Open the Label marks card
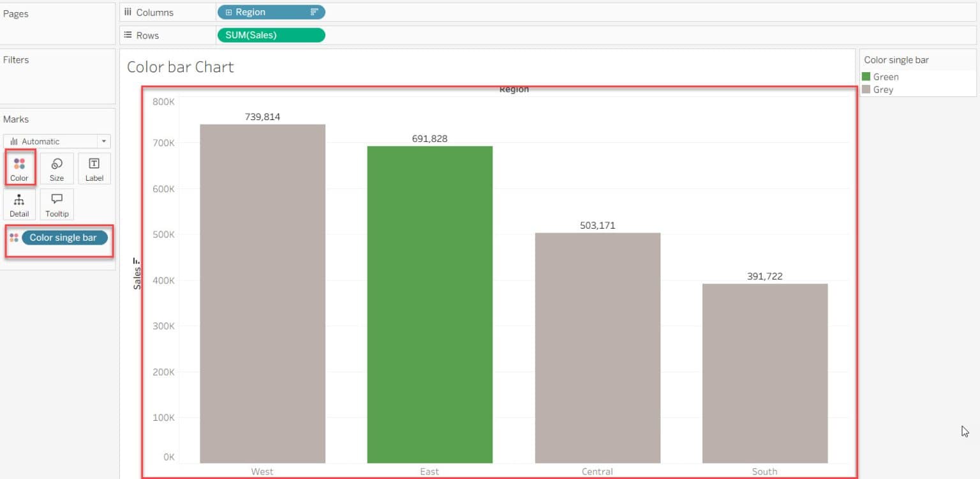The height and width of the screenshot is (479, 980). pyautogui.click(x=94, y=169)
